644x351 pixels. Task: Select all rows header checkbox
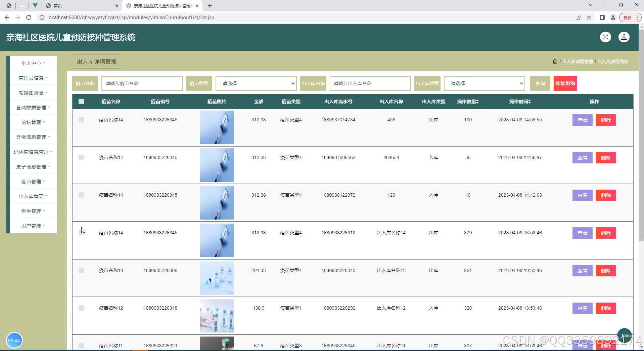pos(81,102)
